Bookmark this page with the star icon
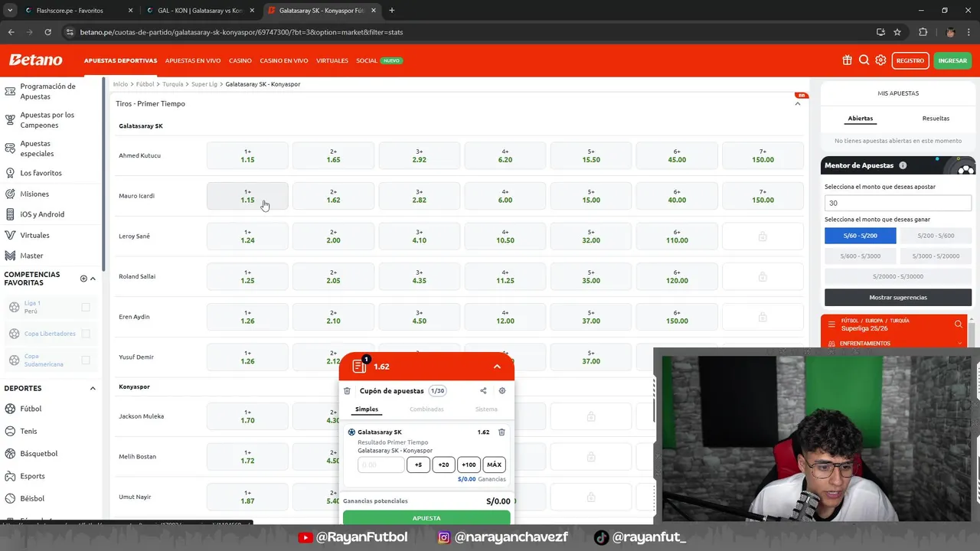Viewport: 980px width, 551px height. 897,32
